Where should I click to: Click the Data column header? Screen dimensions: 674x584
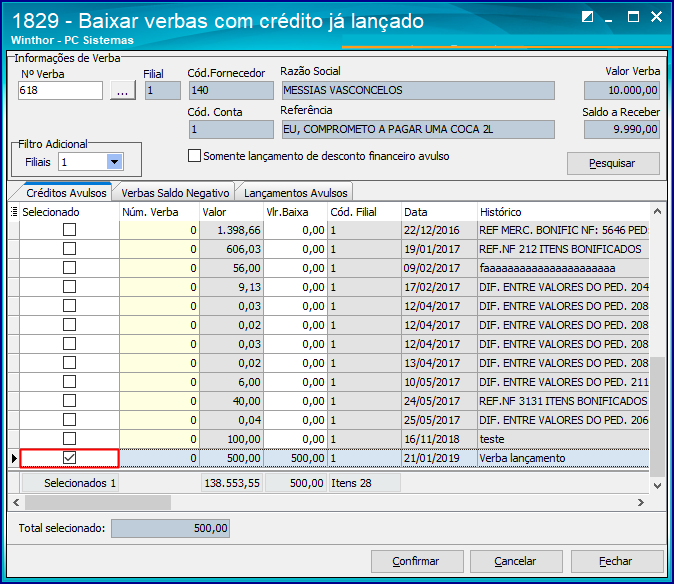pos(439,212)
